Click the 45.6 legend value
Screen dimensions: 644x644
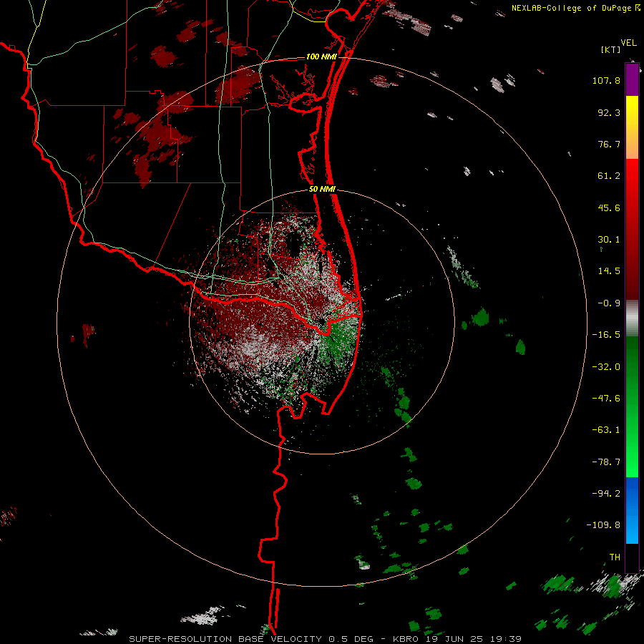point(609,208)
